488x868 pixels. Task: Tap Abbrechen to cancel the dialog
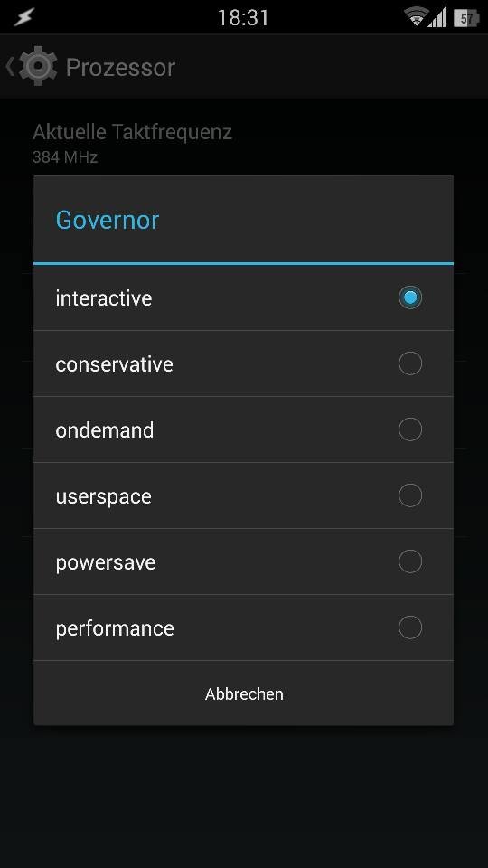243,693
